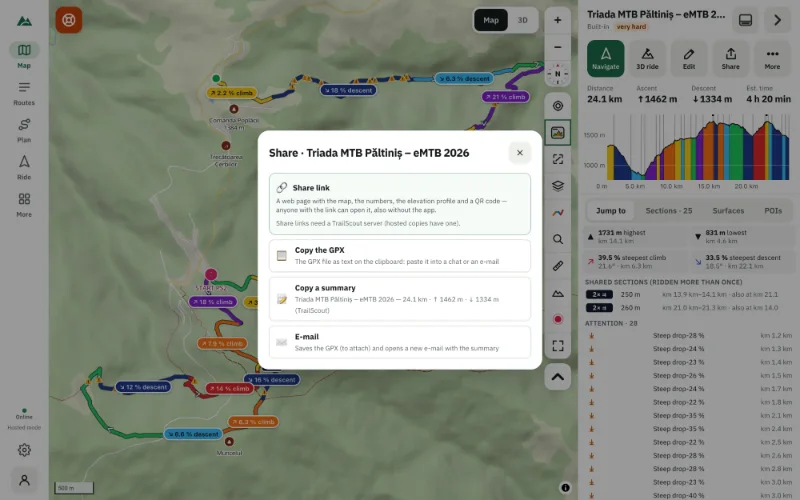The image size is (800, 500).
Task: Select Steep drop -26 % at km 1.5
Action: (689, 376)
